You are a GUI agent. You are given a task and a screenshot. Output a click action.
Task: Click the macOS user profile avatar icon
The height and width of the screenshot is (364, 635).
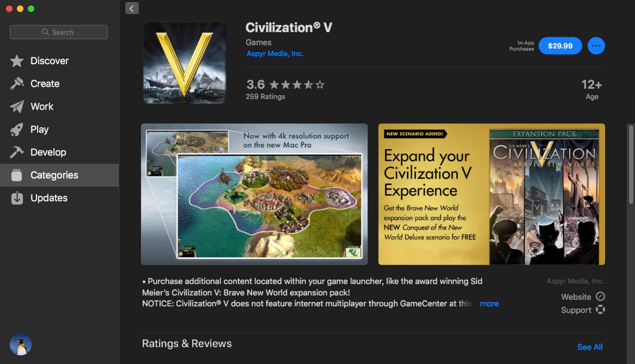click(x=20, y=344)
